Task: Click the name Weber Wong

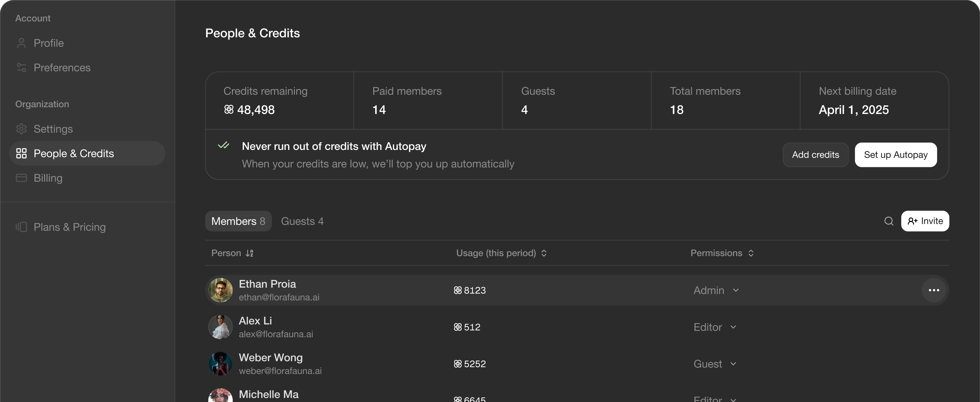Action: coord(271,357)
